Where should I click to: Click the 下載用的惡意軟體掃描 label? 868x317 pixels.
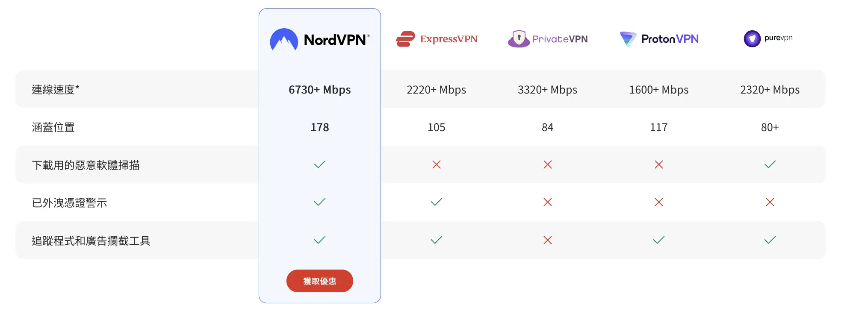(86, 165)
